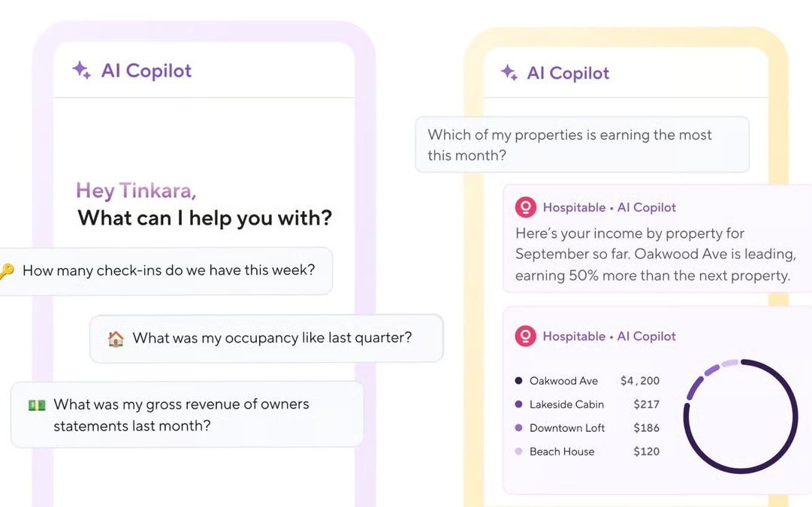Click the pale dot next to Beach House
812x507 pixels.
pyautogui.click(x=518, y=451)
